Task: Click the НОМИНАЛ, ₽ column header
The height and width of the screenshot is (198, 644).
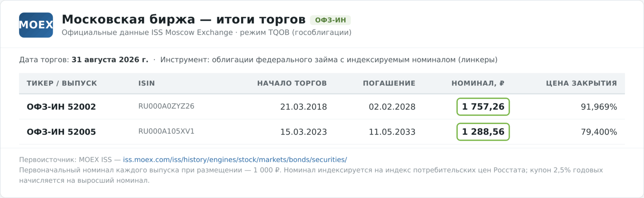Action: pos(478,83)
